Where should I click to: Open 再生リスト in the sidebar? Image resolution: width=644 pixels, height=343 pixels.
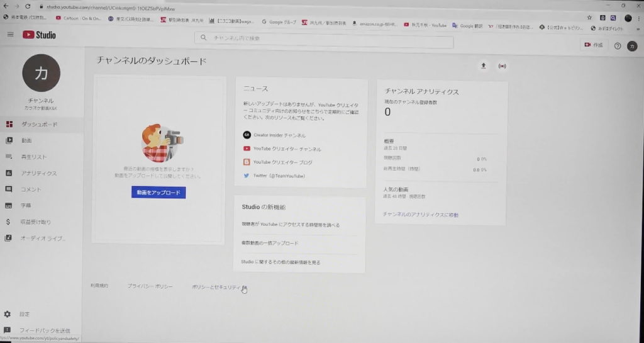pos(41,157)
